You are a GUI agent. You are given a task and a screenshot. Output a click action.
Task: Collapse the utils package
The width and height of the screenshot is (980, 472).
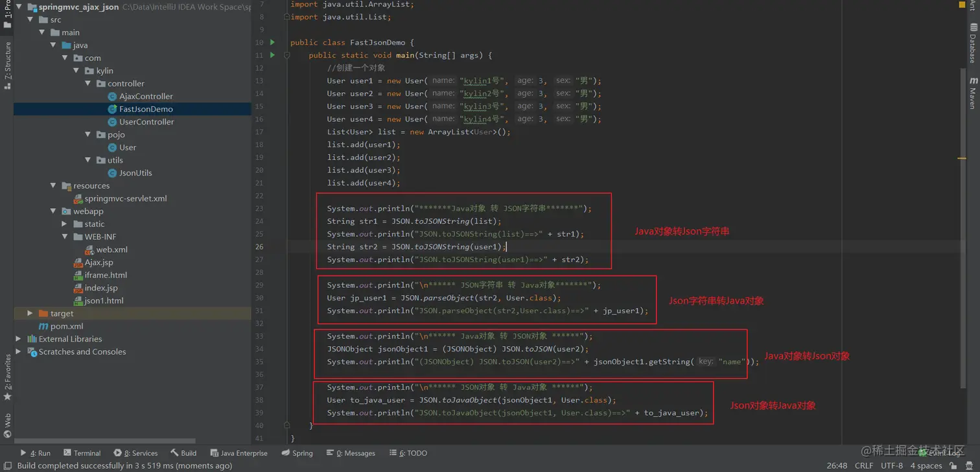(88, 160)
